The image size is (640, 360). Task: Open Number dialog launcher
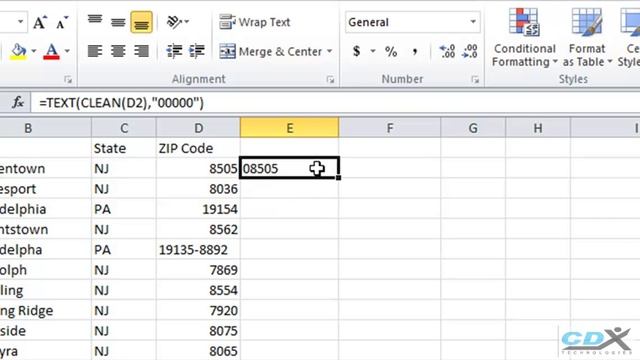pos(475,80)
